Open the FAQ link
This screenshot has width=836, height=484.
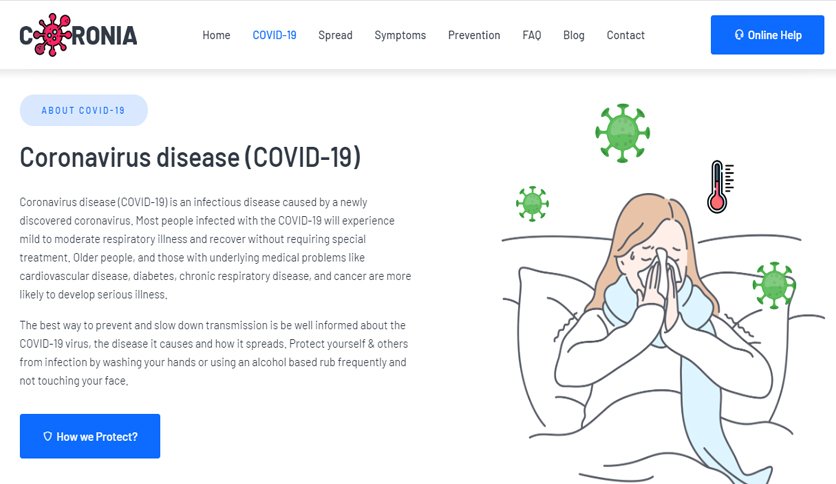click(x=532, y=35)
